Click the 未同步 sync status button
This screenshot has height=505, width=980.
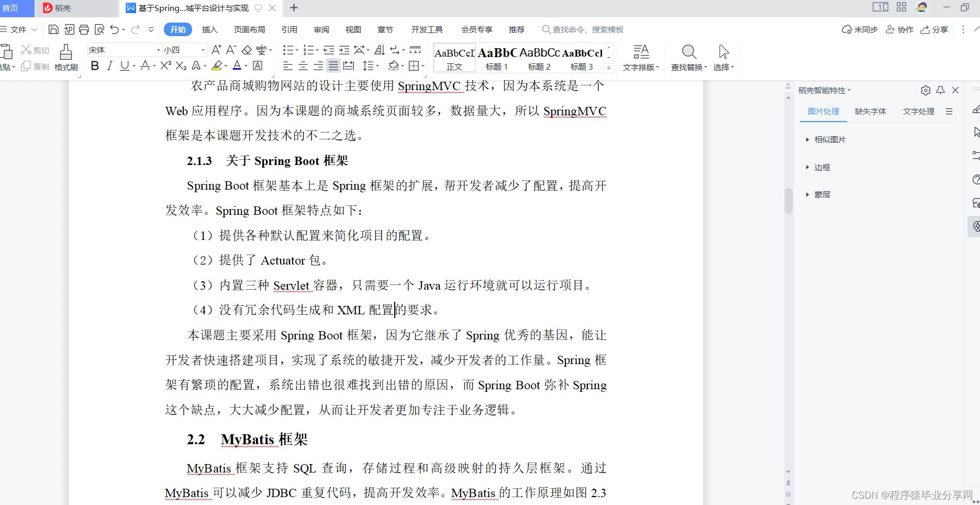(860, 29)
